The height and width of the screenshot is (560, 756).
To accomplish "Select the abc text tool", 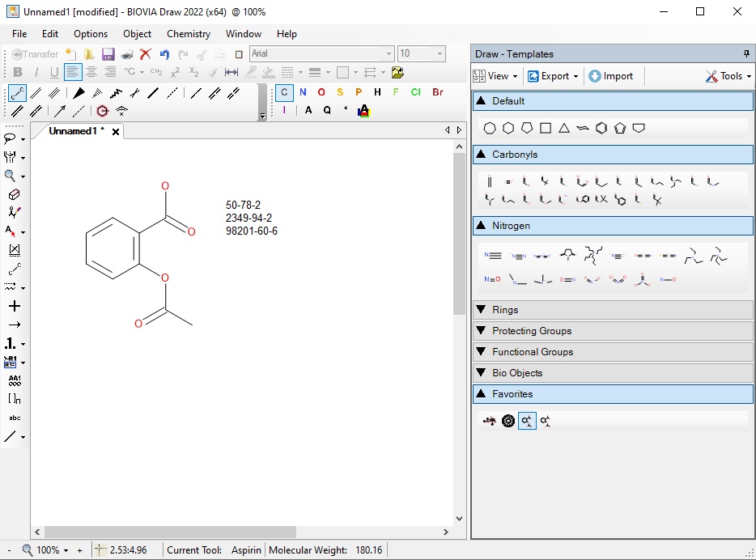I will 14,418.
